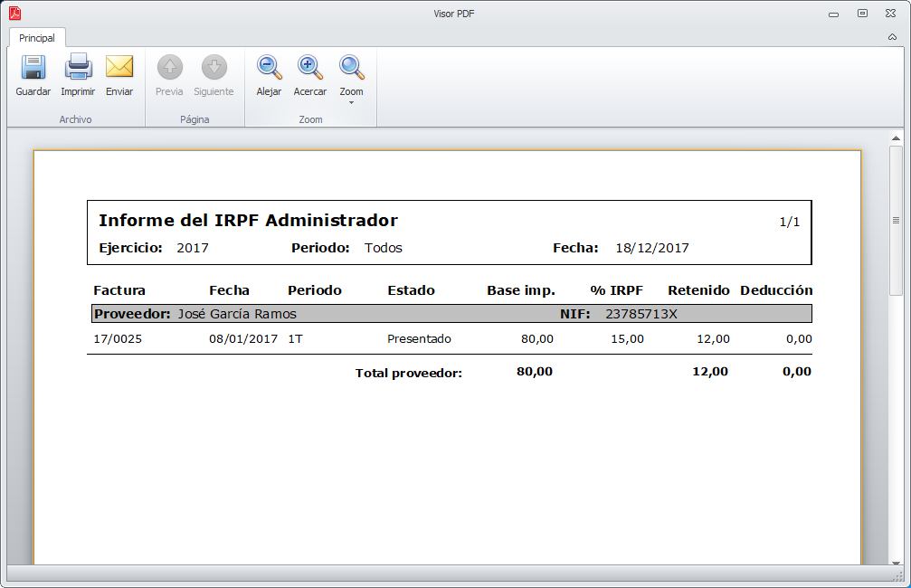
Task: Close the Visor PDF window
Action: pyautogui.click(x=891, y=14)
